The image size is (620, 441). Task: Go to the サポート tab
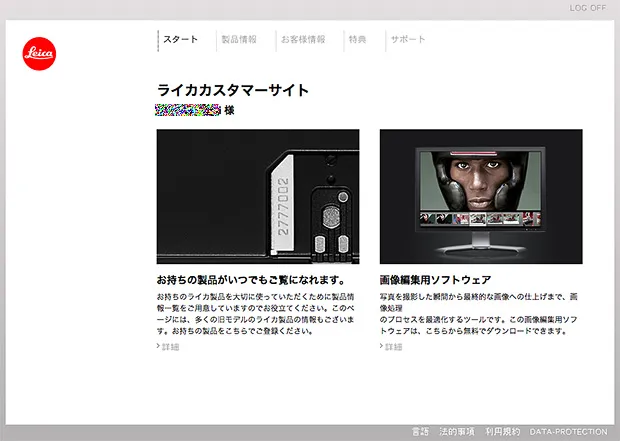[x=408, y=40]
